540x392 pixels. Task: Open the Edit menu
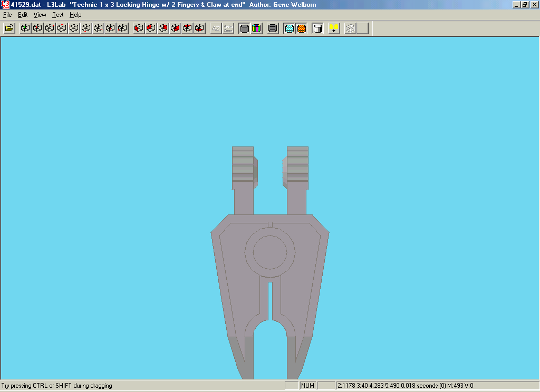(x=23, y=15)
